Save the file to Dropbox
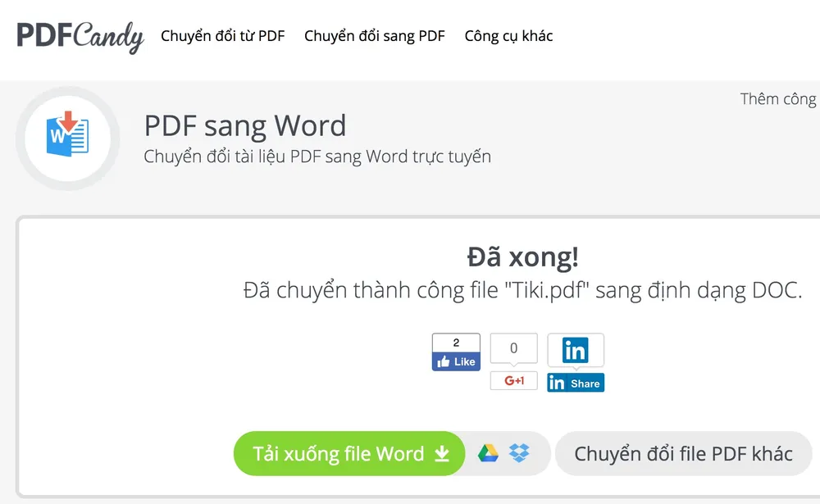820x504 pixels. pos(519,453)
